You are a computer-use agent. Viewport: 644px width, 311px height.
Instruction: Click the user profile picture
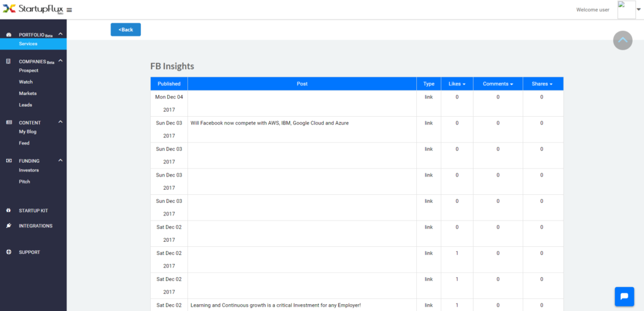[x=626, y=10]
